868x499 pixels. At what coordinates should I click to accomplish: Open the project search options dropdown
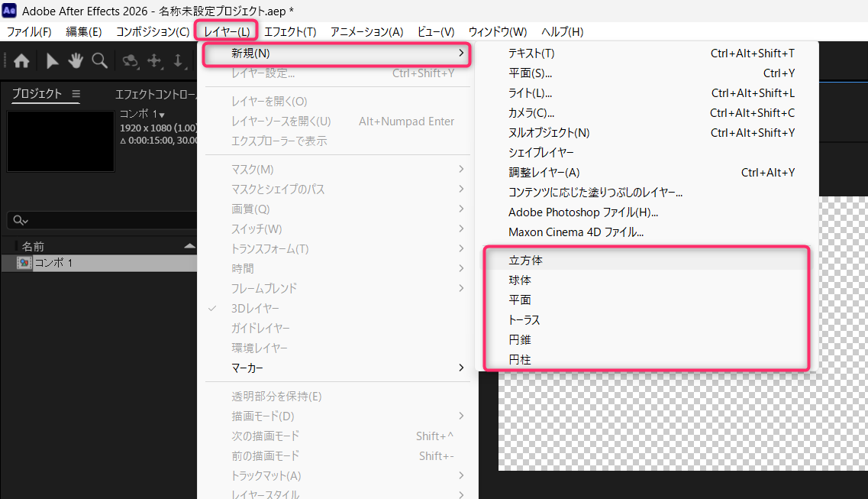21,220
